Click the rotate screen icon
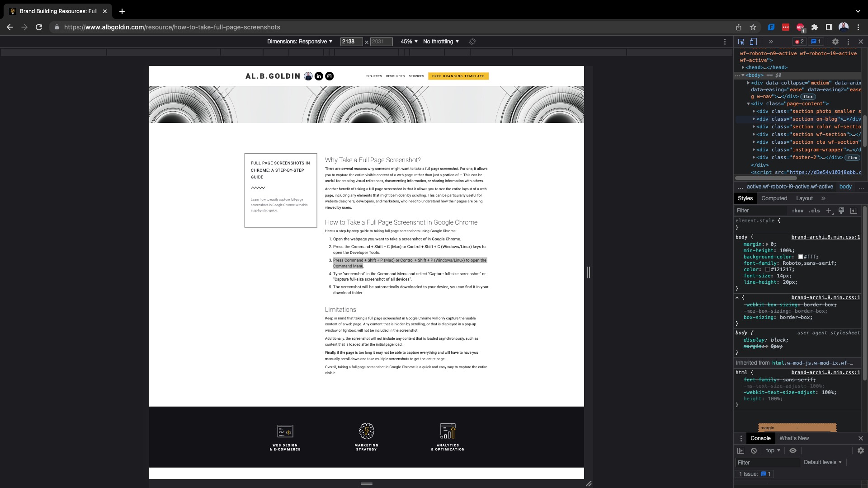The image size is (868, 488). [x=472, y=41]
